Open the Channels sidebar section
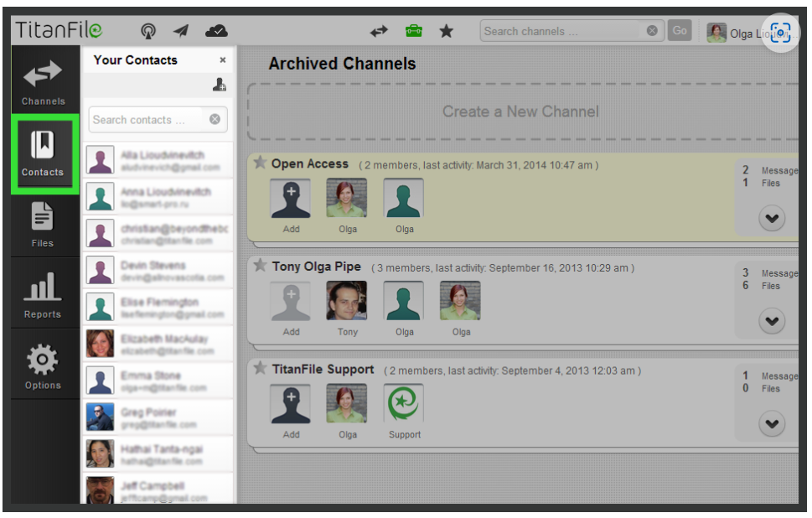This screenshot has height=518, width=812. (44, 80)
